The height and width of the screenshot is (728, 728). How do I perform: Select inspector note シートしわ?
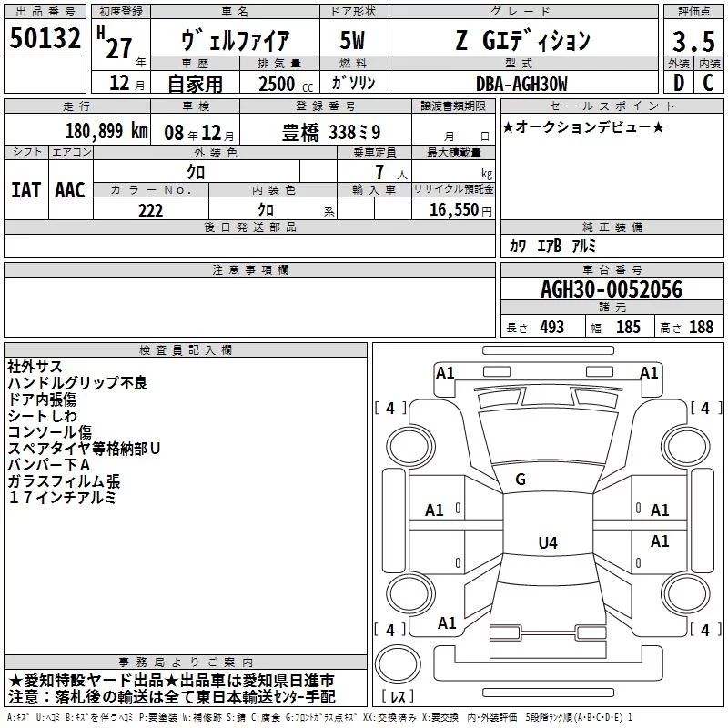42,416
